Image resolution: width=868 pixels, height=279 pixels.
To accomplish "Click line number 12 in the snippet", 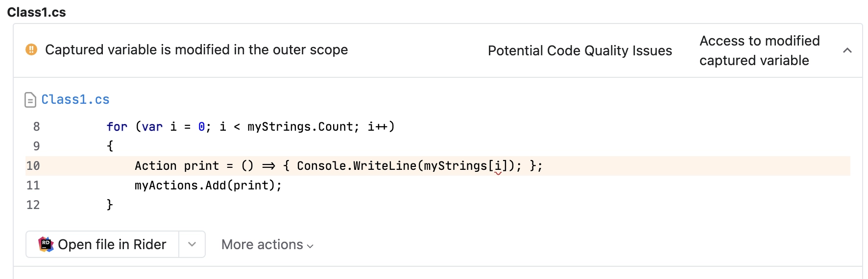I will 33,205.
